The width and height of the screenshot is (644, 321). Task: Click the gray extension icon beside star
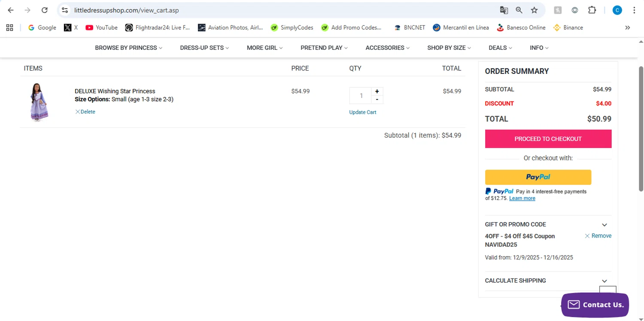(558, 10)
